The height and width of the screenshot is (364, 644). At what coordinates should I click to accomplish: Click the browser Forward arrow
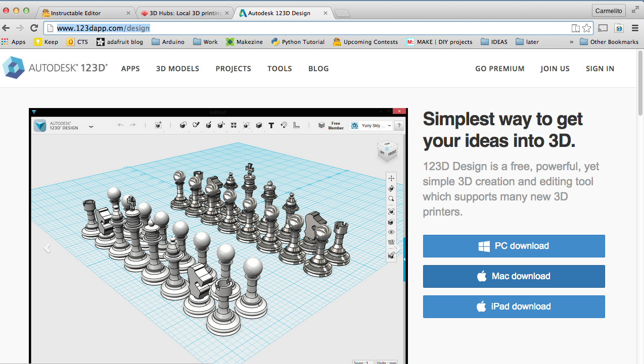20,28
